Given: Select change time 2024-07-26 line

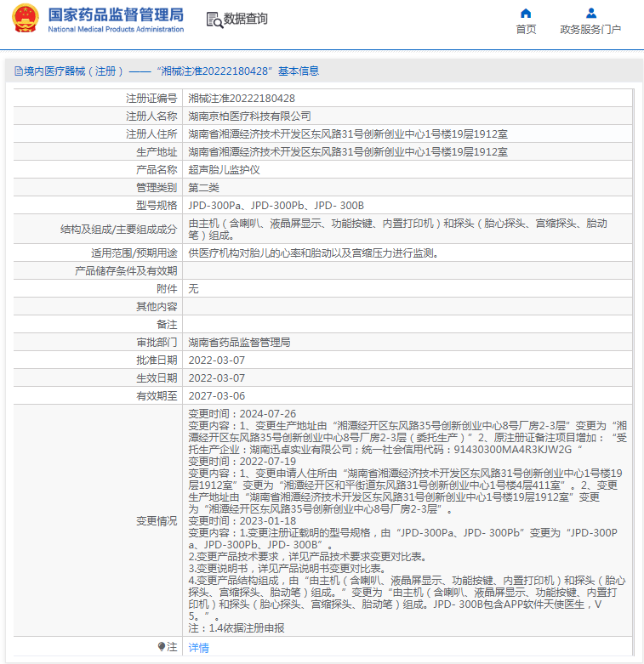Looking at the screenshot, I should (242, 414).
